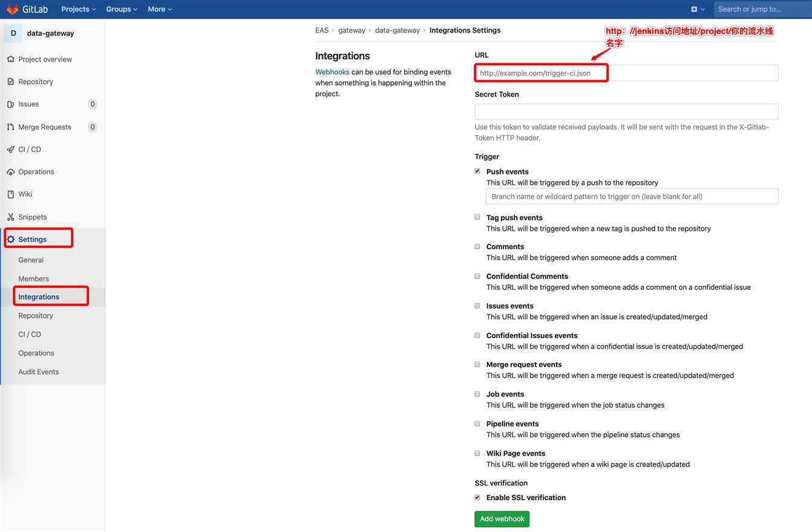Click data-gateway breadcrumb link
The width and height of the screenshot is (812, 532).
(398, 30)
